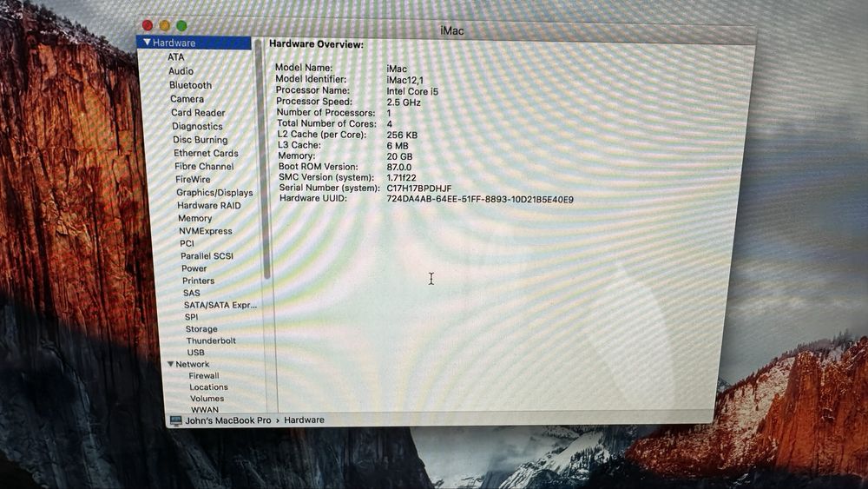Screen dimensions: 868x489
Task: Open Diagnostics in the sidebar
Action: [x=197, y=126]
